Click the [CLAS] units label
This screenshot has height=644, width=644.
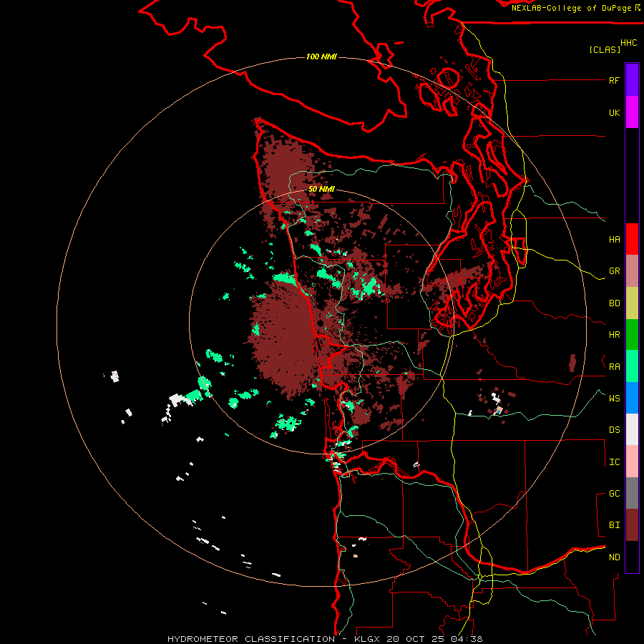click(605, 49)
